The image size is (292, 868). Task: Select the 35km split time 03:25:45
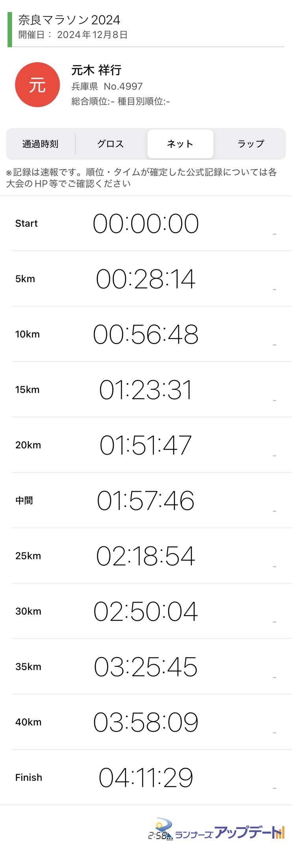click(x=146, y=667)
